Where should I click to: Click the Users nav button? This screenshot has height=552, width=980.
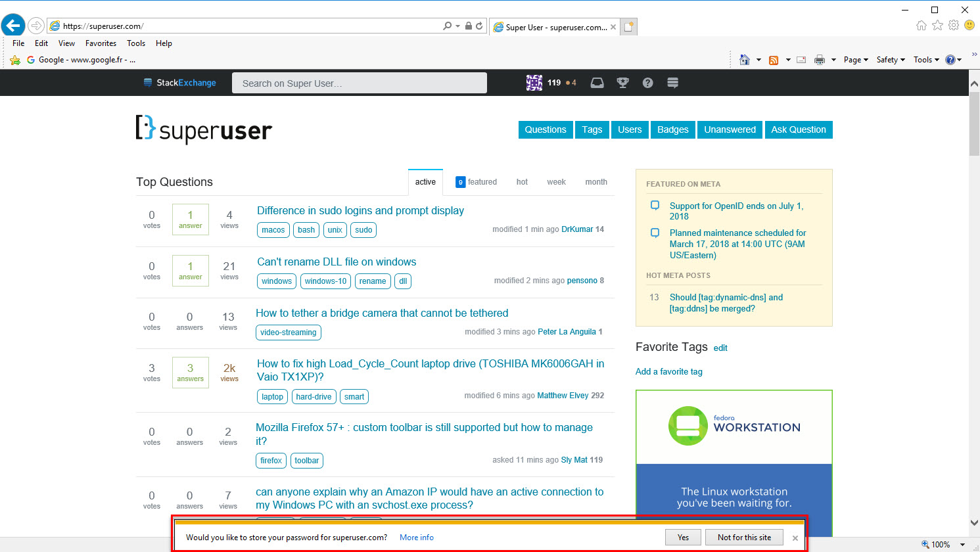pyautogui.click(x=630, y=129)
